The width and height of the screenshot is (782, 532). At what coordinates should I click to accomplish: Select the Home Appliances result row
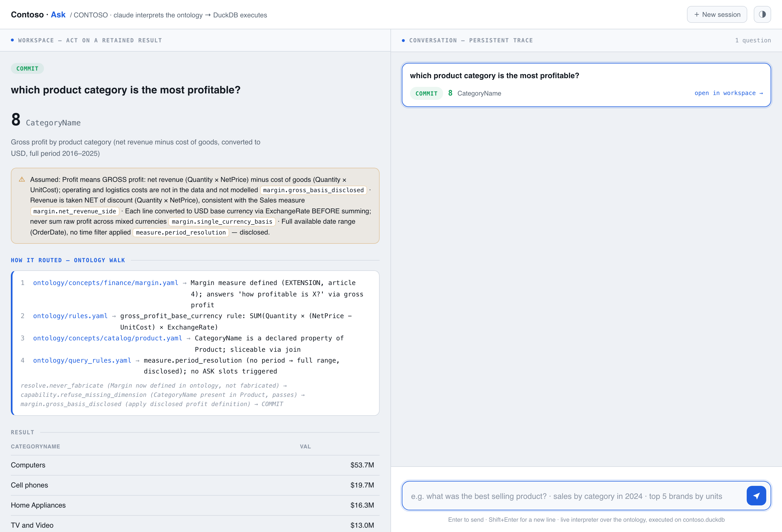pyautogui.click(x=195, y=505)
